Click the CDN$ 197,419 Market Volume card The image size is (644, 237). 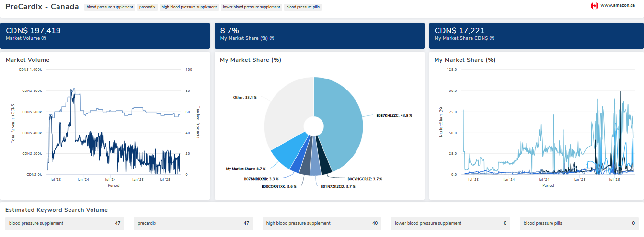[105, 36]
